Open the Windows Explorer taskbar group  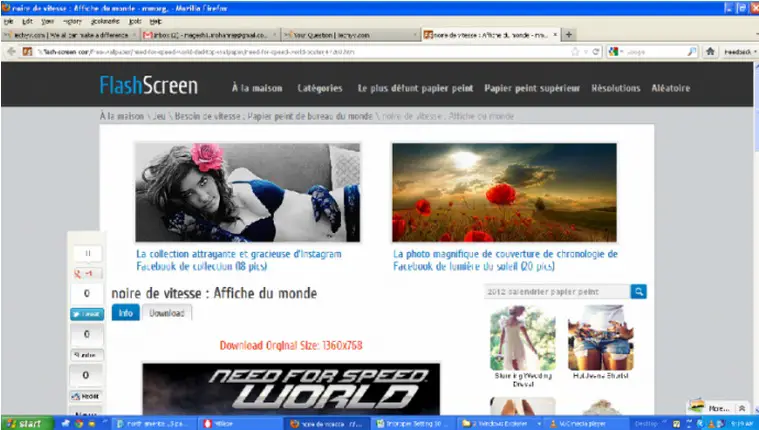tap(499, 424)
